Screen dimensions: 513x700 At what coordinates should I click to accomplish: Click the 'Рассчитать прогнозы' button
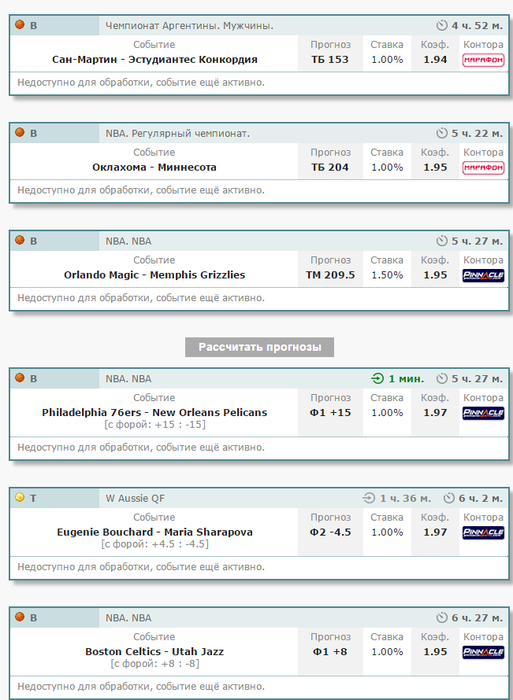click(x=259, y=347)
